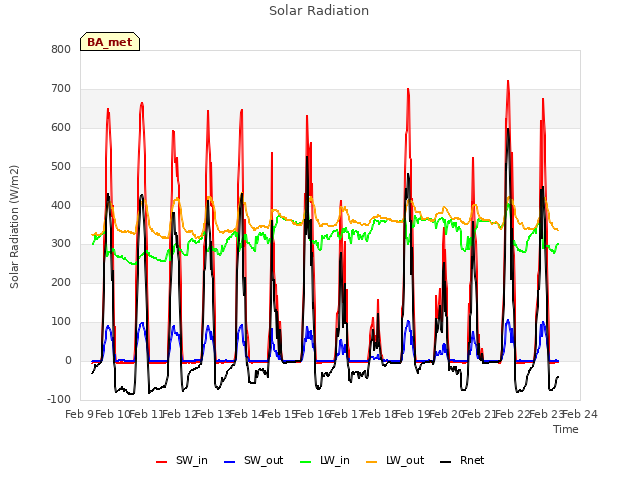Viewport: 640px width, 480px height.
Task: Click the BA_met label box
Action: point(110,42)
